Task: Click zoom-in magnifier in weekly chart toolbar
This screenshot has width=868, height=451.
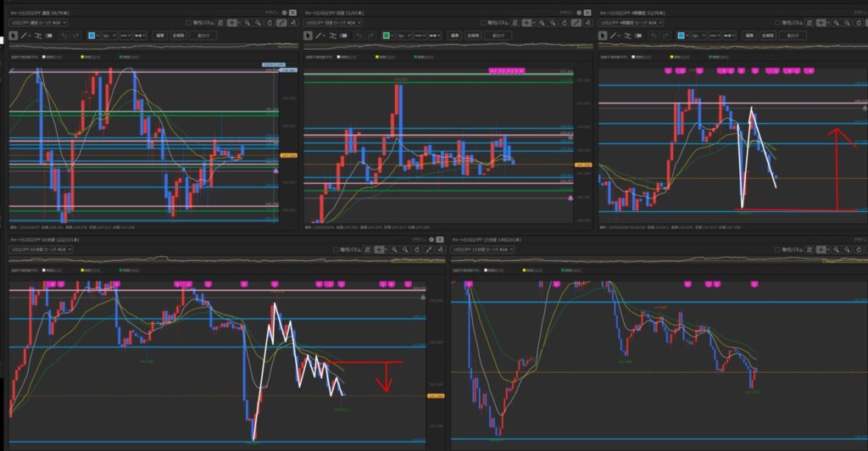Action: coord(248,23)
